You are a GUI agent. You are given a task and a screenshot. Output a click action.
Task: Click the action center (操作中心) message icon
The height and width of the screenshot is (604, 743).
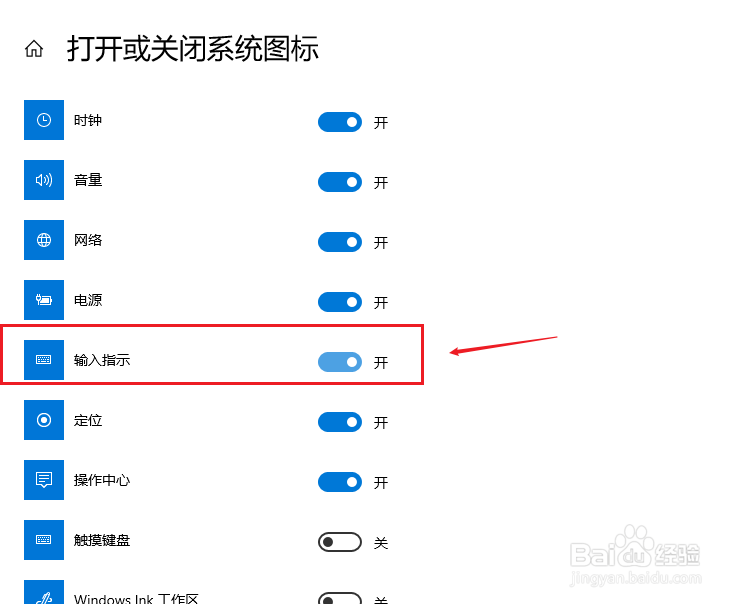click(44, 480)
